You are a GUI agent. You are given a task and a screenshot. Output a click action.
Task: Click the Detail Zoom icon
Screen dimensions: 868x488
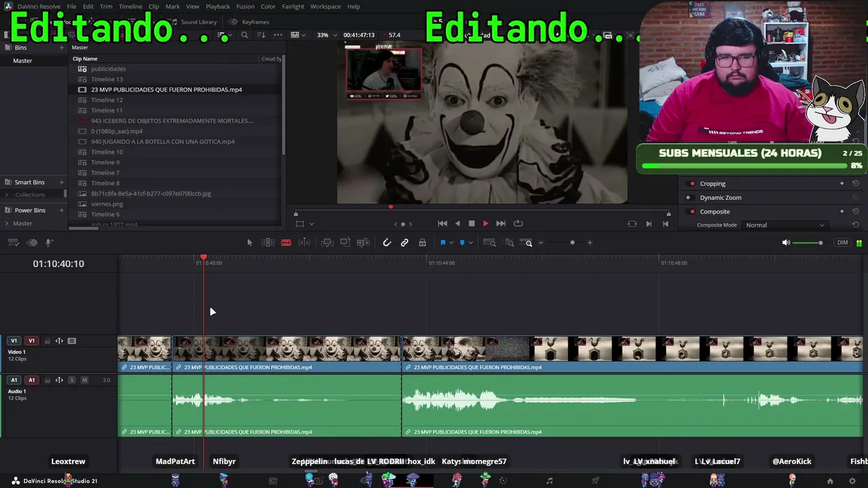(509, 243)
